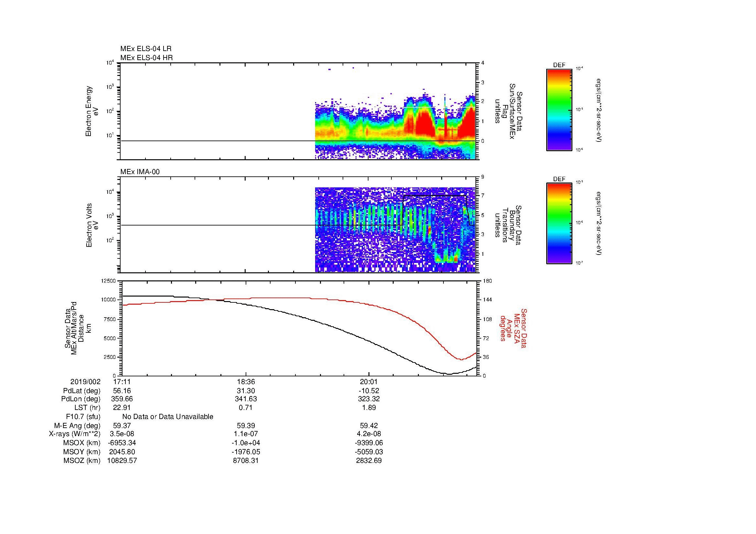Click the 'LST (hr)' row label
The width and height of the screenshot is (756, 534).
pos(87,408)
